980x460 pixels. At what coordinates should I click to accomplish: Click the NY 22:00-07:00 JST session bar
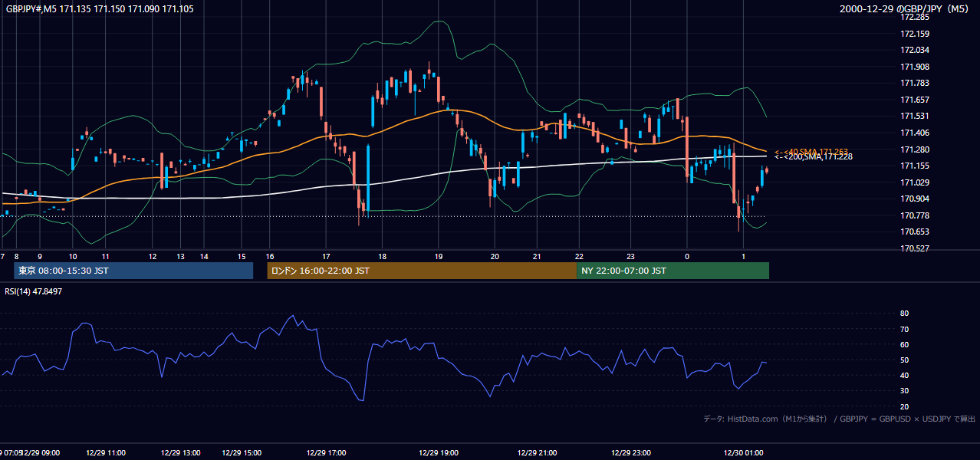(x=673, y=271)
